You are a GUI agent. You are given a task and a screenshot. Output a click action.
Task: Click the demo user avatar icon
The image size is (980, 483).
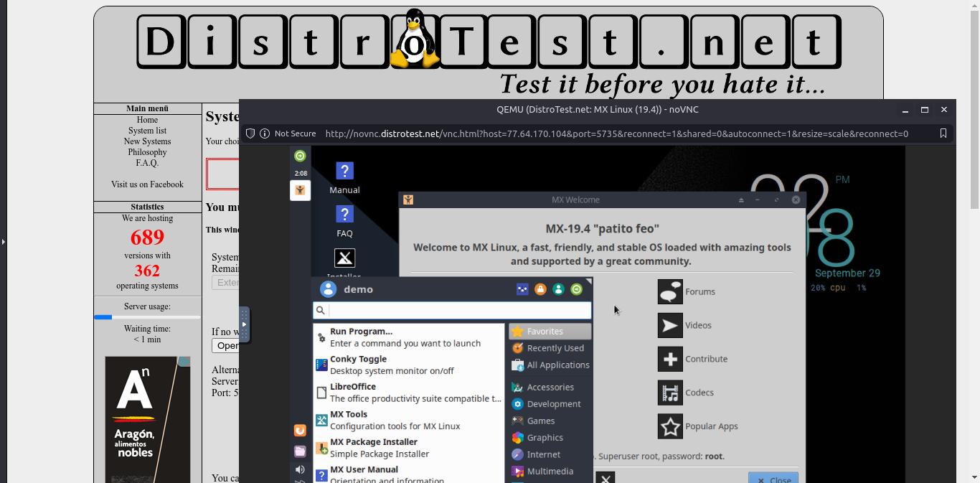(328, 289)
